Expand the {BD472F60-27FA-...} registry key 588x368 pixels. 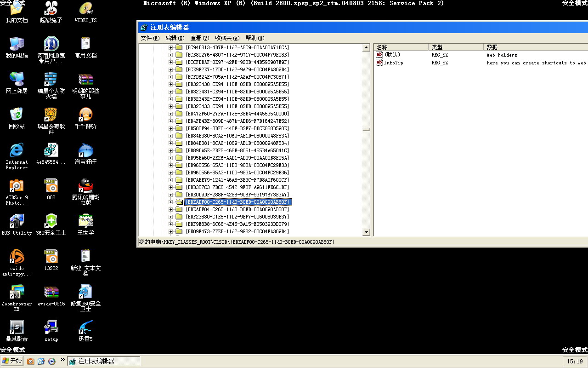[171, 114]
